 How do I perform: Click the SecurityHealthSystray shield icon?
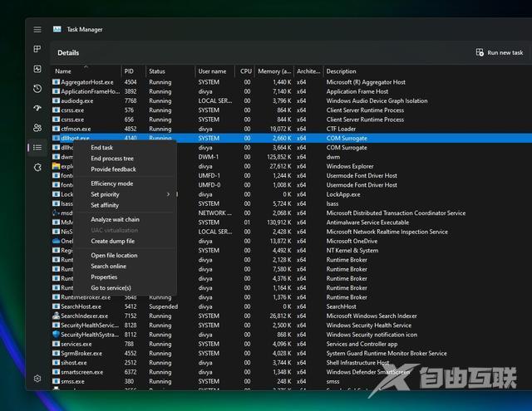[56, 335]
